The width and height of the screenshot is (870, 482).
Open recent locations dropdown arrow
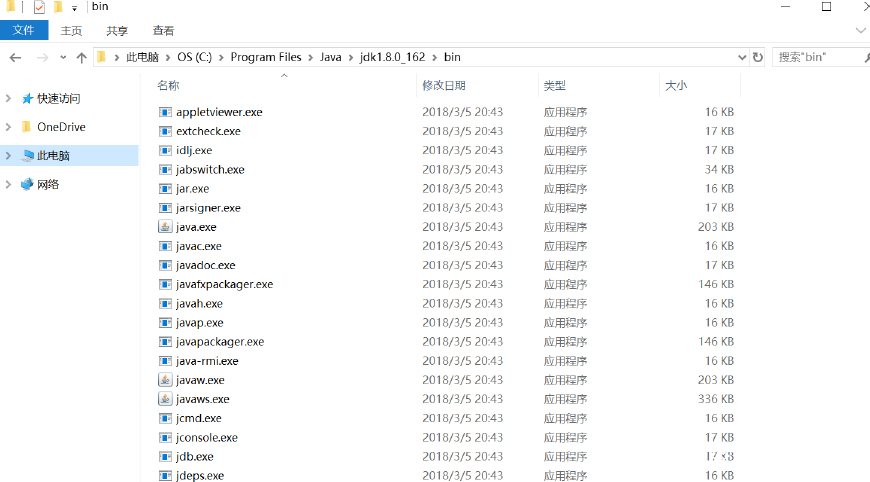63,58
